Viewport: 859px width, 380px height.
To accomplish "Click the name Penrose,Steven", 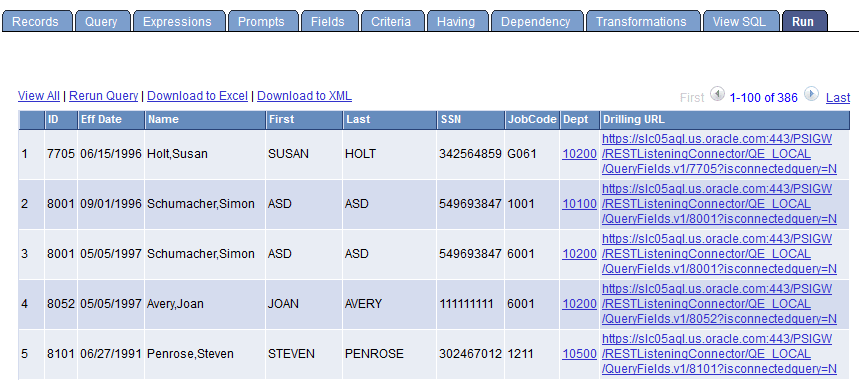I will 191,354.
